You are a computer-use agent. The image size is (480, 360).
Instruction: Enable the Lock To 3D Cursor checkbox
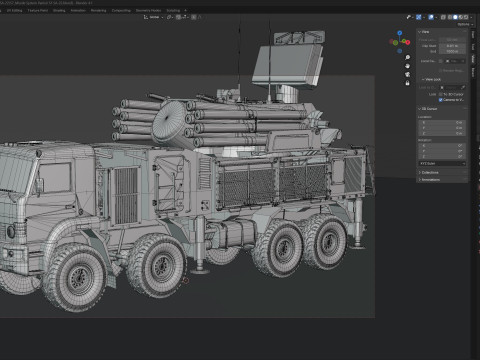(440, 94)
